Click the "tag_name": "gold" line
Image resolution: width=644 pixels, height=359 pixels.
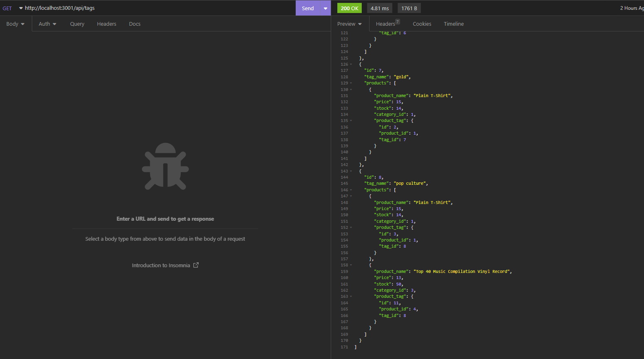[x=387, y=77]
